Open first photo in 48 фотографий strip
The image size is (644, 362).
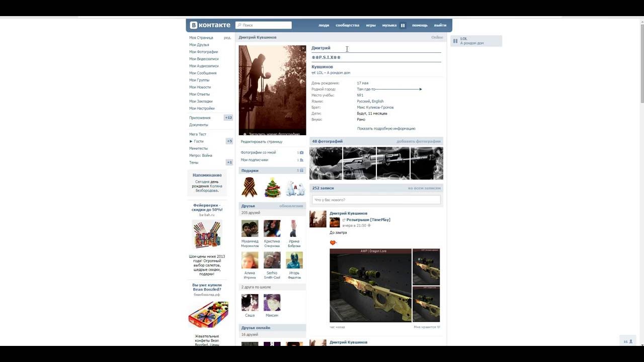point(326,163)
